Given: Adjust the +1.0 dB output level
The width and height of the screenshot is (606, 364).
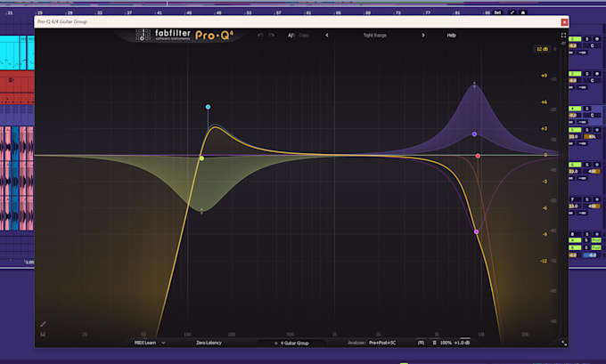Looking at the screenshot, I should pyautogui.click(x=462, y=343).
